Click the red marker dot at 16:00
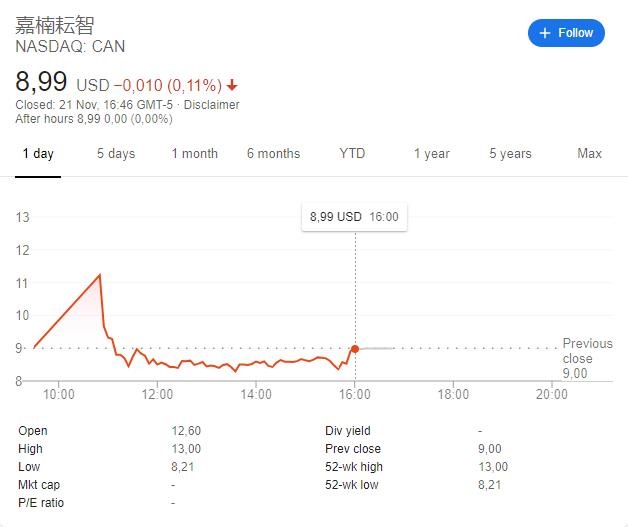The image size is (628, 527). [355, 348]
